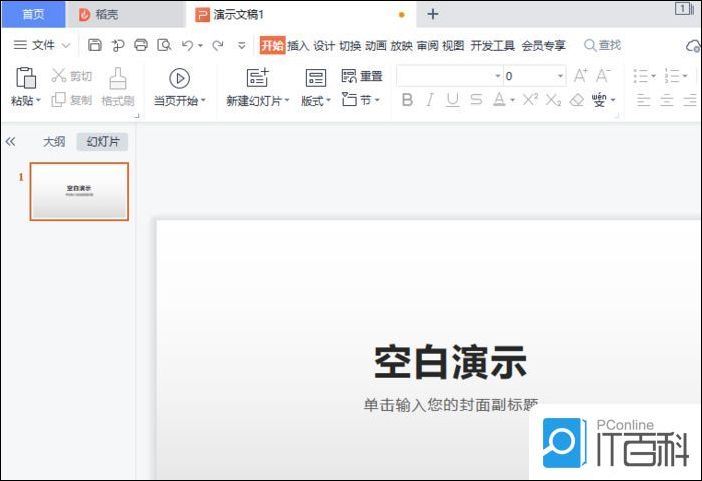Expand the 新建幻灯片 dropdown arrow

pos(287,100)
